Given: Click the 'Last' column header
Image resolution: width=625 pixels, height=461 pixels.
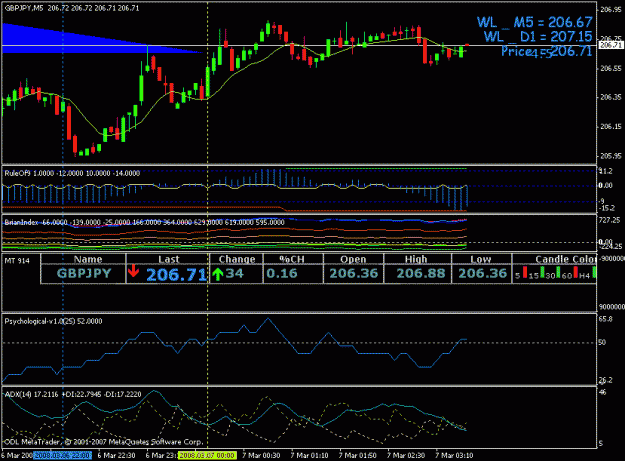Looking at the screenshot, I should (169, 259).
